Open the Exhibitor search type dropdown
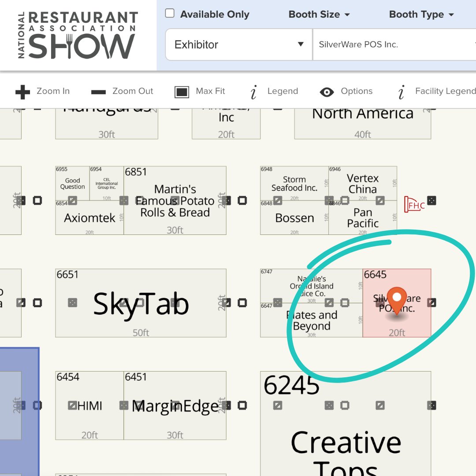This screenshot has width=476, height=476. [239, 45]
